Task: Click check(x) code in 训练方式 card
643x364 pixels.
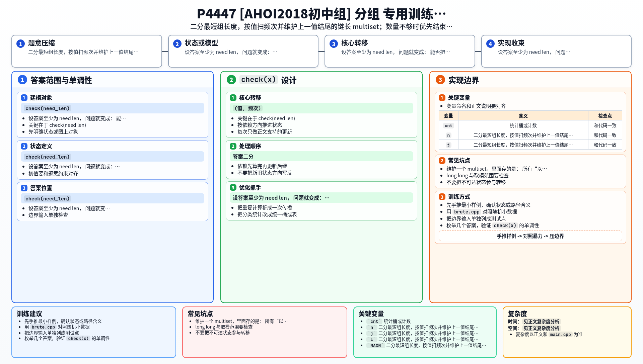Action: click(x=505, y=225)
